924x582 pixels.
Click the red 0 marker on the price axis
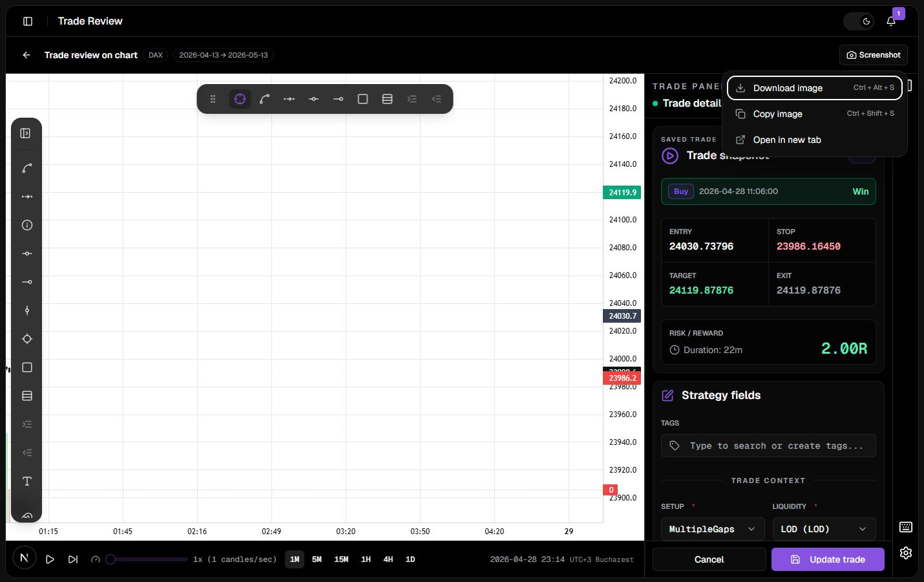click(x=611, y=490)
